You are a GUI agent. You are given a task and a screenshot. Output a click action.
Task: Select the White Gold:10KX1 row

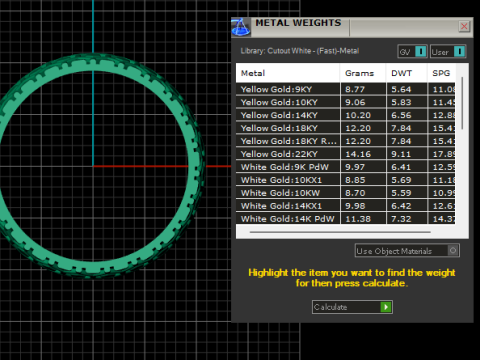pos(345,180)
